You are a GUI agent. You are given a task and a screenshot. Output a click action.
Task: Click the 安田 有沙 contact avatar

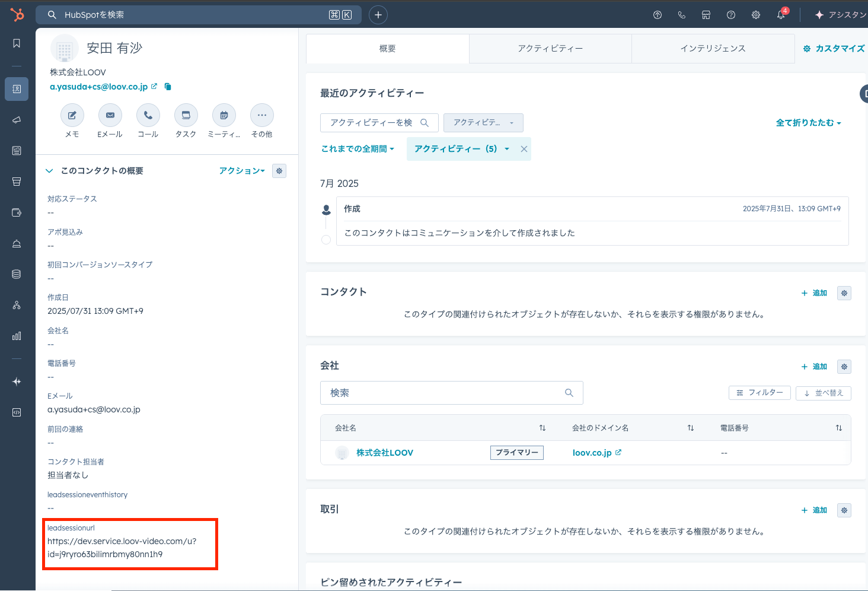65,49
